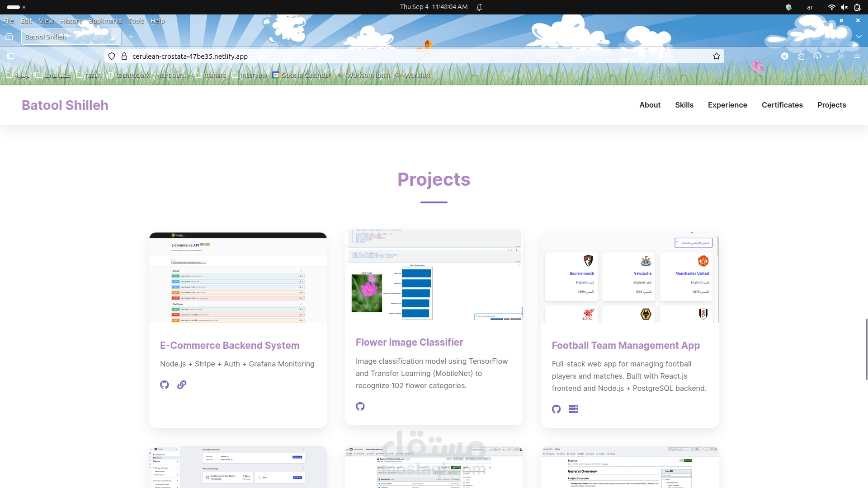
Task: Open the hamburger application menu
Action: pos(857,56)
